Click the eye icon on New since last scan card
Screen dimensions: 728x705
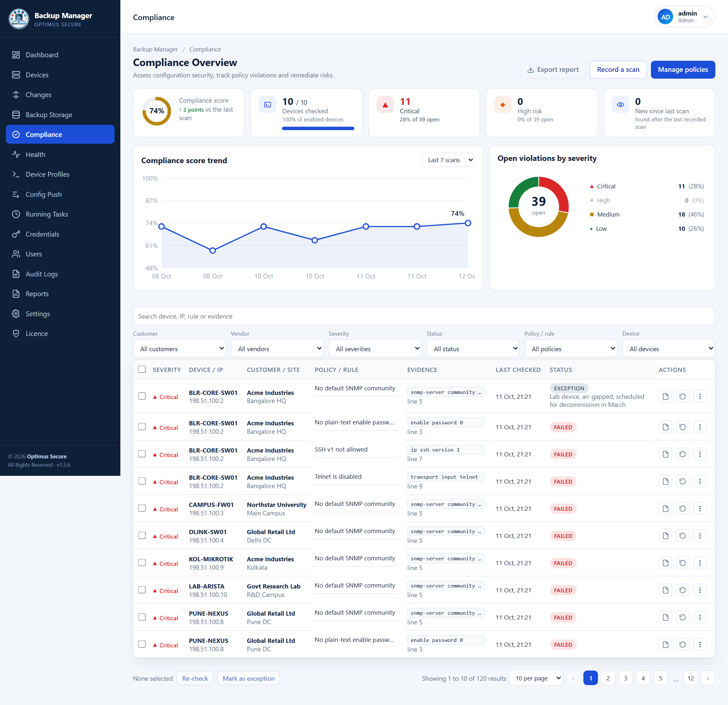pyautogui.click(x=620, y=105)
